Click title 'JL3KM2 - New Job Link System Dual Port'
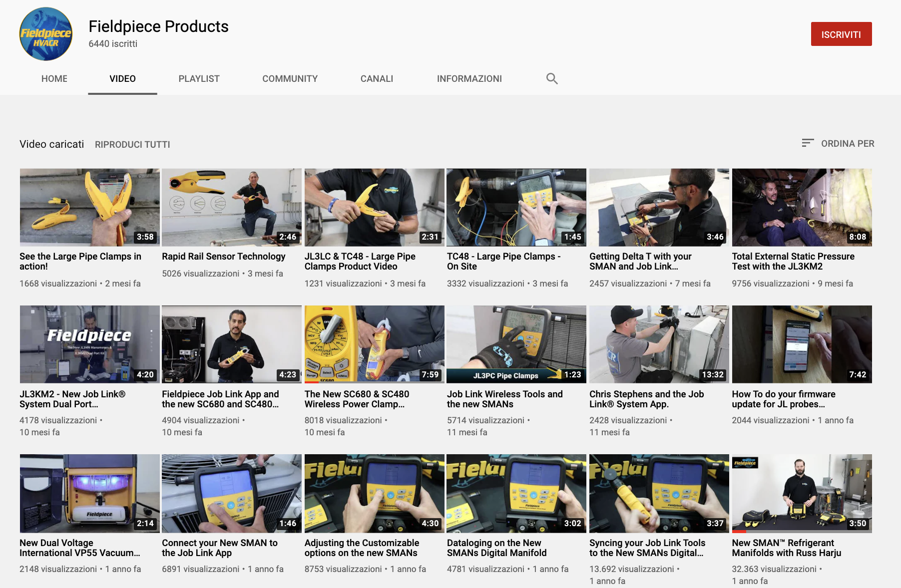The image size is (901, 588). click(x=72, y=399)
